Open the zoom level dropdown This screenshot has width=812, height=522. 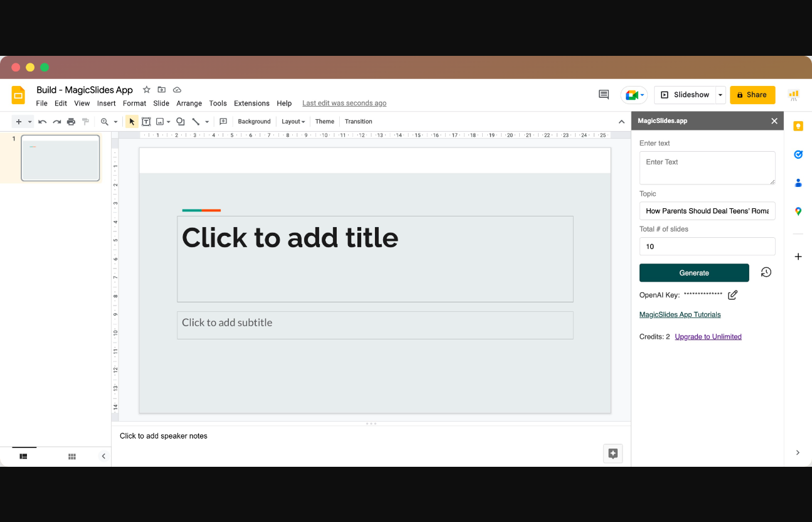(115, 122)
